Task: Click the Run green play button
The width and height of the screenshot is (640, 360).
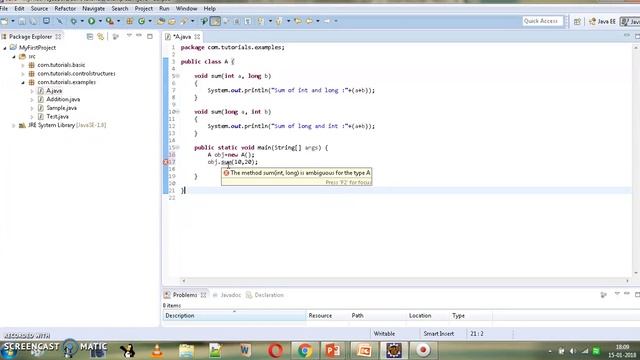Action: pos(91,21)
